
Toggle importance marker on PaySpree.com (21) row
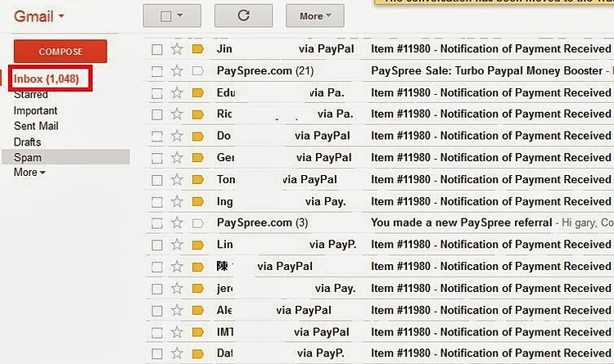click(x=198, y=71)
